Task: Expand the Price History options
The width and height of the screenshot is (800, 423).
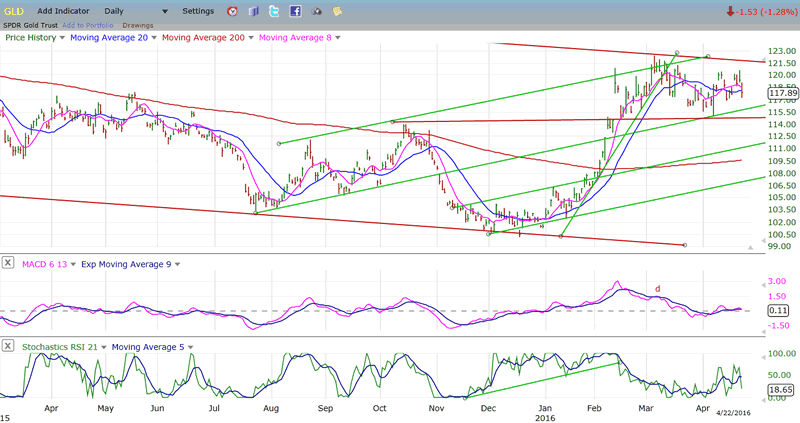Action: point(62,37)
